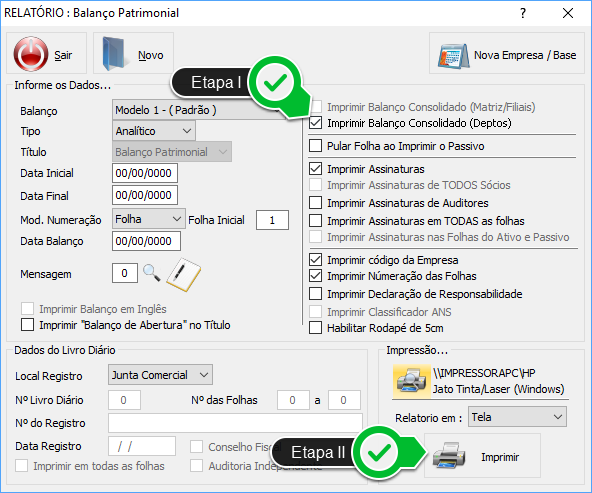
Task: Click the Data Inicial date field
Action: [x=145, y=173]
